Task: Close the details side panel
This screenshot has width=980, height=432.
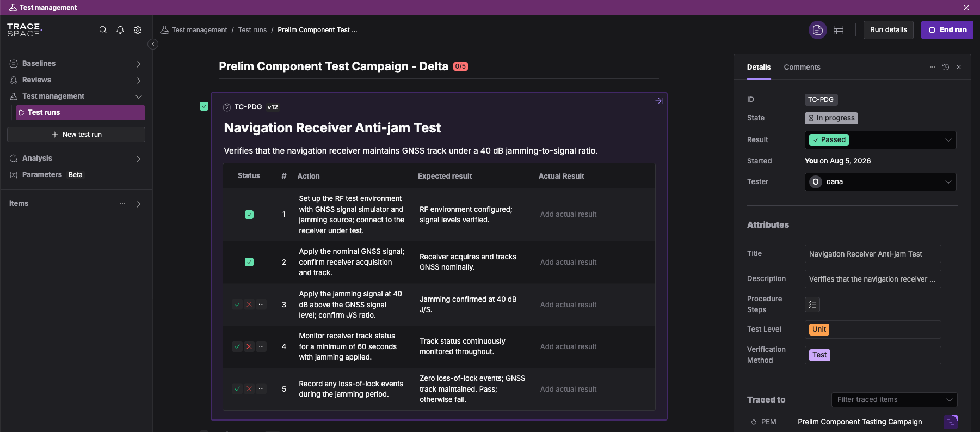Action: [959, 67]
